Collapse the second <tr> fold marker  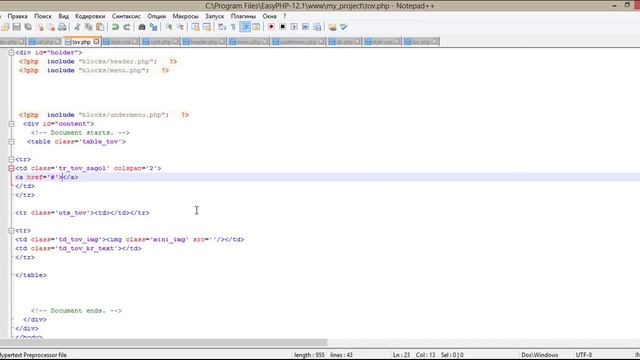coord(11,231)
